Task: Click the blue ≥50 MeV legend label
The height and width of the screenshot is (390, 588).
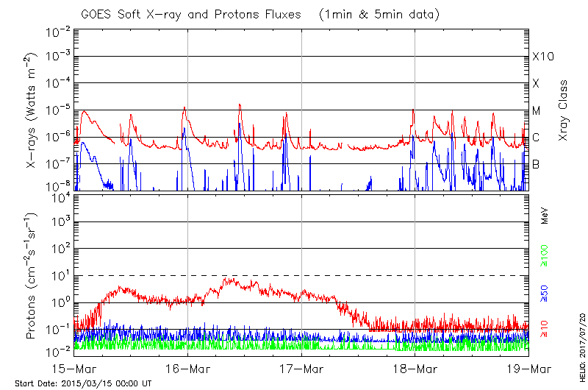Action: [545, 292]
